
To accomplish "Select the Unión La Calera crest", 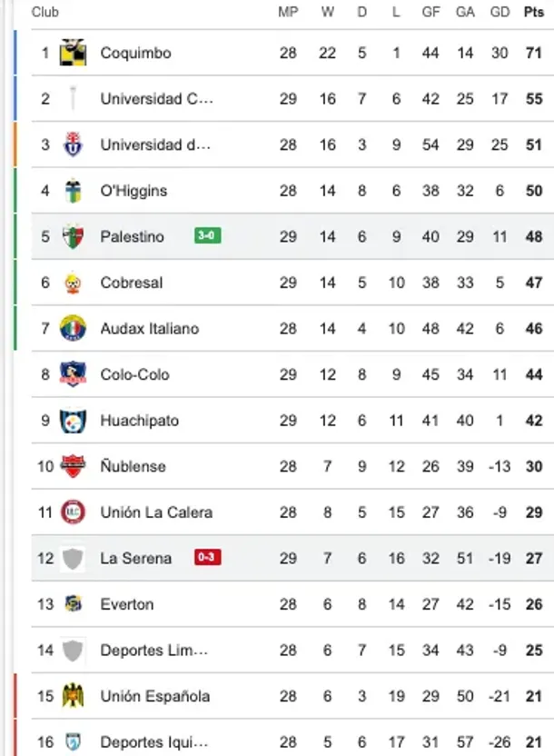I will coord(71,512).
